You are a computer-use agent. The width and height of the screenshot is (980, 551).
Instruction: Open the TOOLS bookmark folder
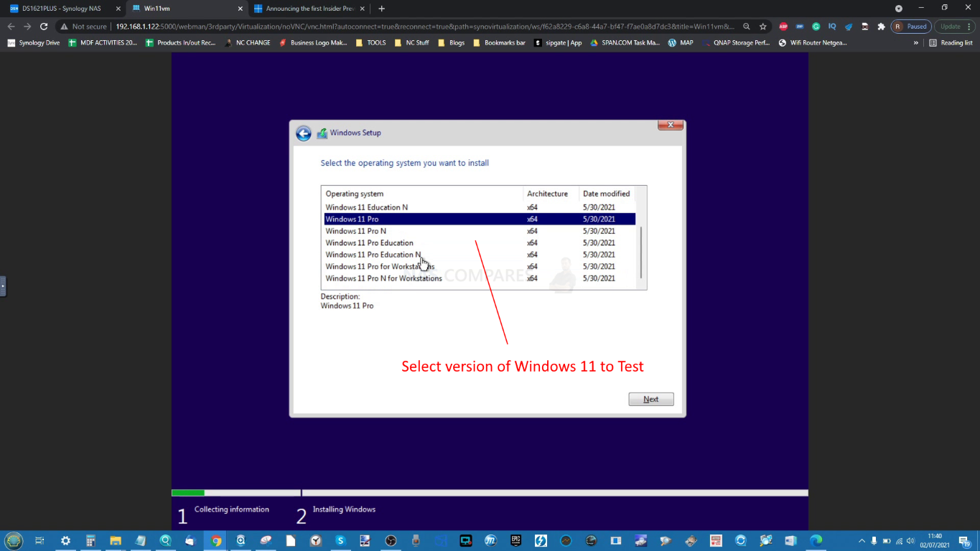tap(370, 43)
